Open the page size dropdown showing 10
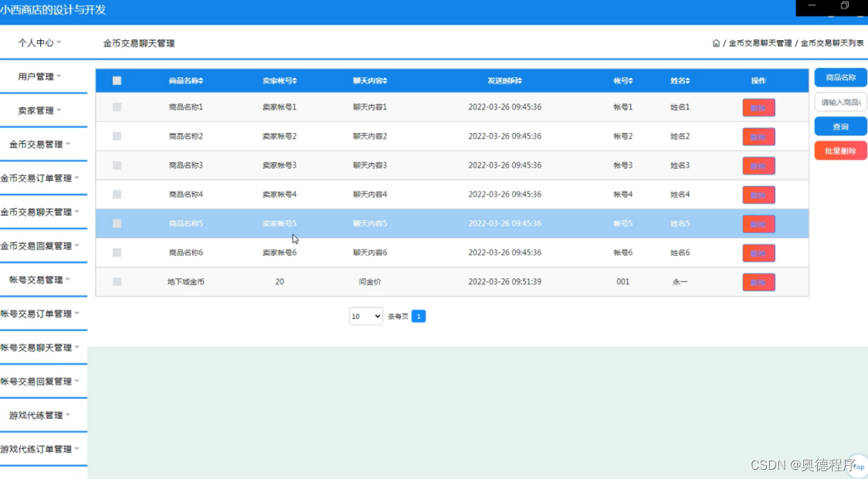This screenshot has width=868, height=479. 364,316
